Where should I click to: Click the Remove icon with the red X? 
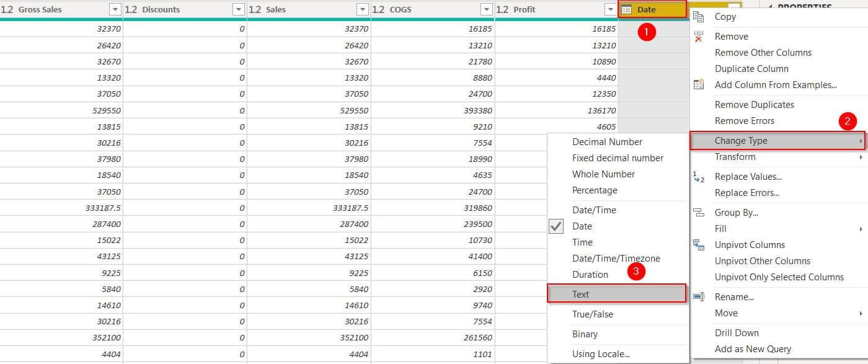[x=700, y=36]
